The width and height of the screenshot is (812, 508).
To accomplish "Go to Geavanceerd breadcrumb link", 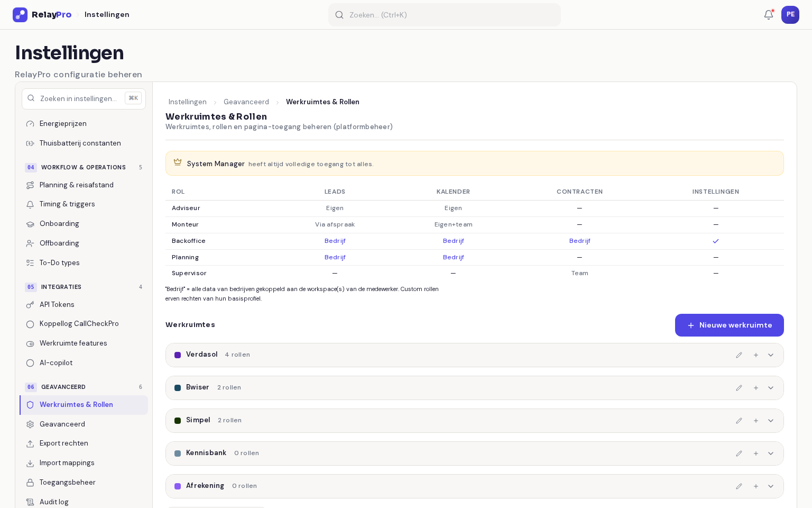I will click(x=246, y=102).
